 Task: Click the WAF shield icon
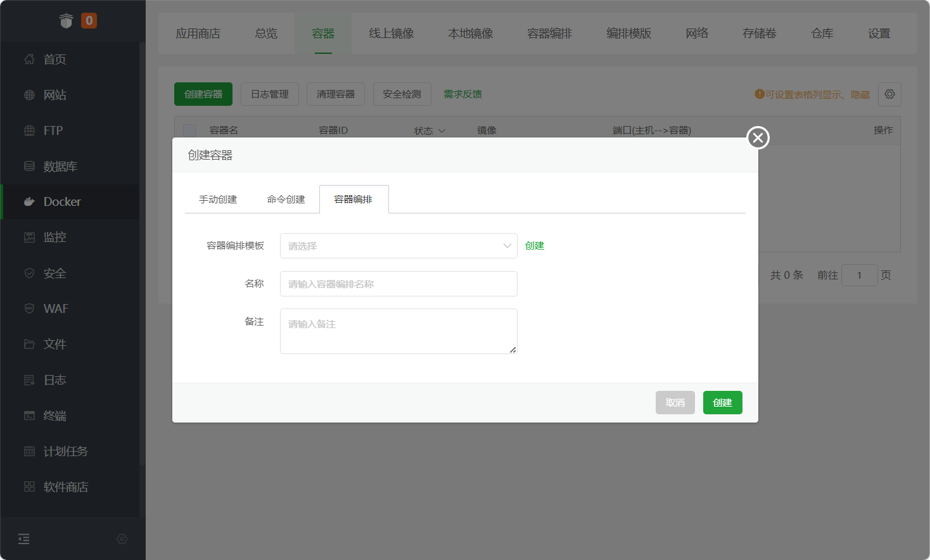coord(29,309)
